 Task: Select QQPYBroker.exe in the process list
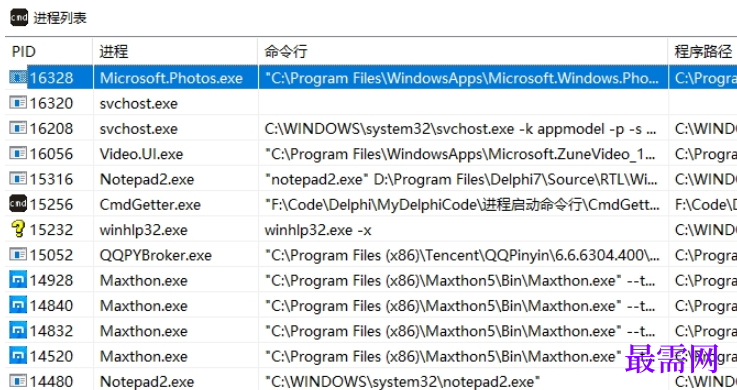coord(371,255)
